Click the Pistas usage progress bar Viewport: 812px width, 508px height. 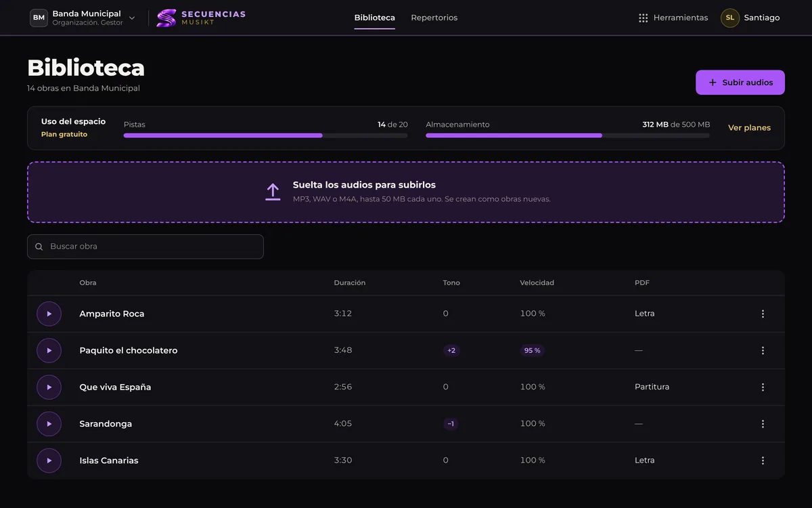pos(266,135)
